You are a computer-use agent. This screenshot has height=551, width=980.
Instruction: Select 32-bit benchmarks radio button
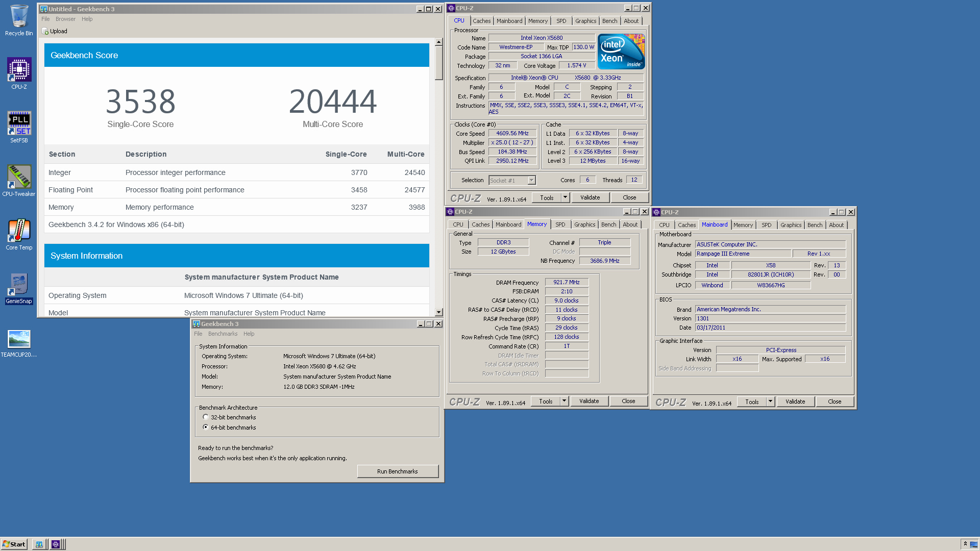[206, 417]
